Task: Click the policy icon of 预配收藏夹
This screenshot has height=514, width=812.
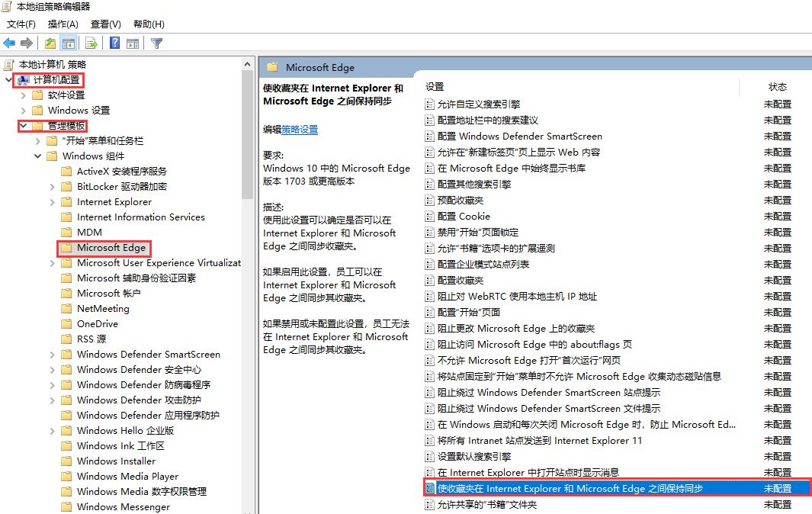Action: pos(429,201)
